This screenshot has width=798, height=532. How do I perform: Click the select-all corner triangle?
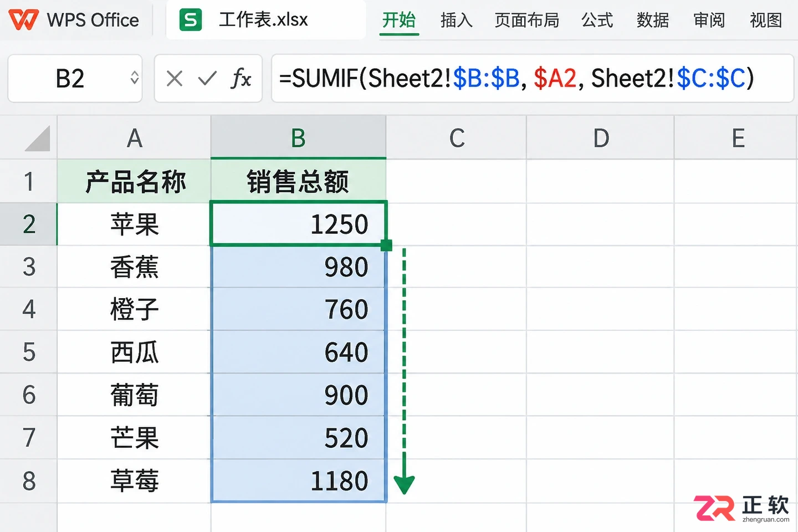(38, 138)
